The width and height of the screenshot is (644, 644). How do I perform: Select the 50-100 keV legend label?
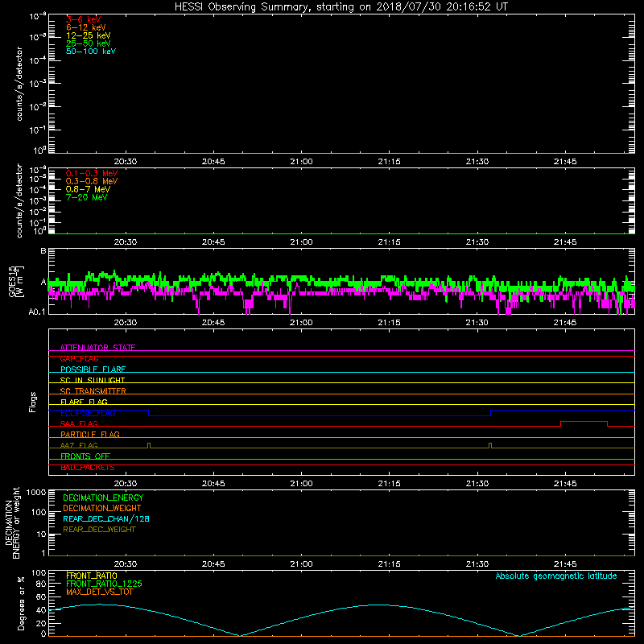[91, 52]
